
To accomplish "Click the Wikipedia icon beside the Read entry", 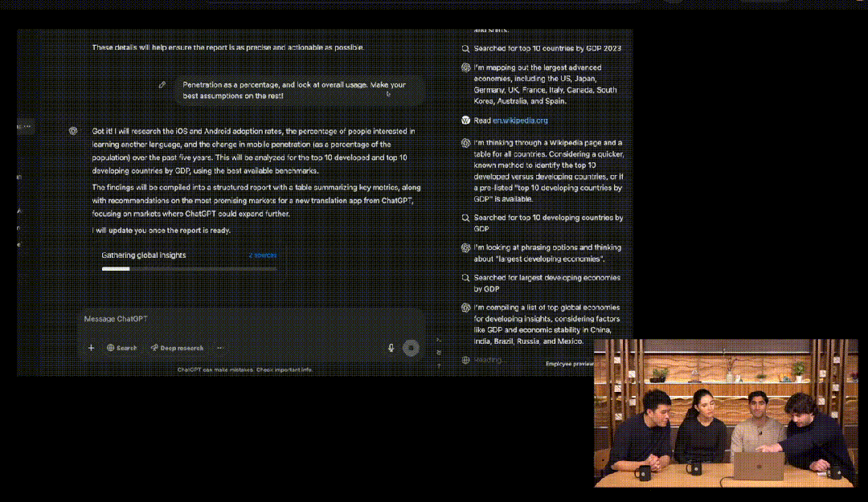I will pyautogui.click(x=465, y=120).
